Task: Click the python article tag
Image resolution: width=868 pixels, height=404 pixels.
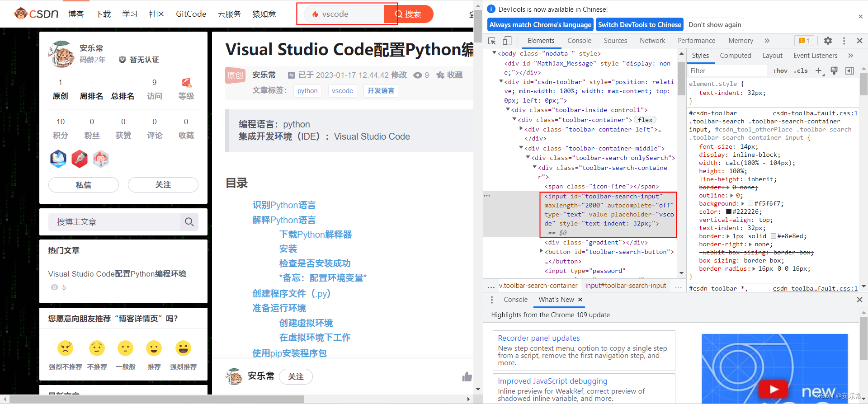Action: point(307,91)
